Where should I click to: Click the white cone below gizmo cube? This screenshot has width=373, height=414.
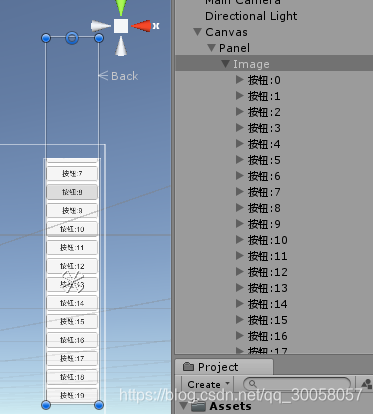[121, 46]
